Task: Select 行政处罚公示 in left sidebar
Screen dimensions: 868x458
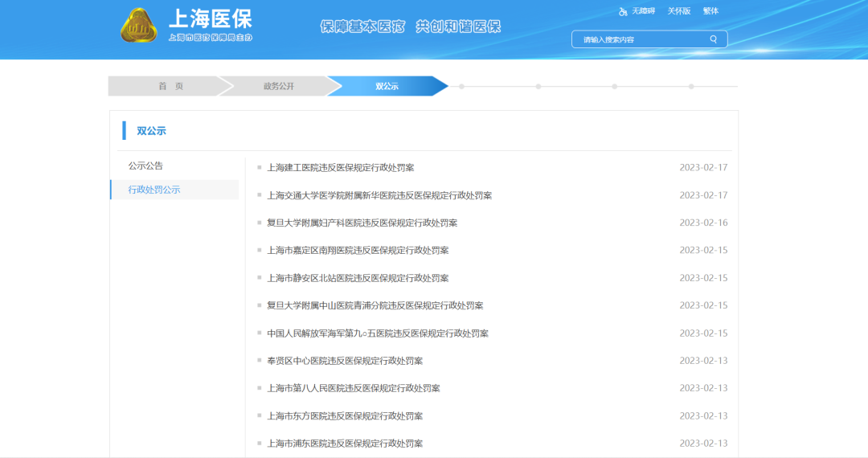Action: pyautogui.click(x=154, y=190)
